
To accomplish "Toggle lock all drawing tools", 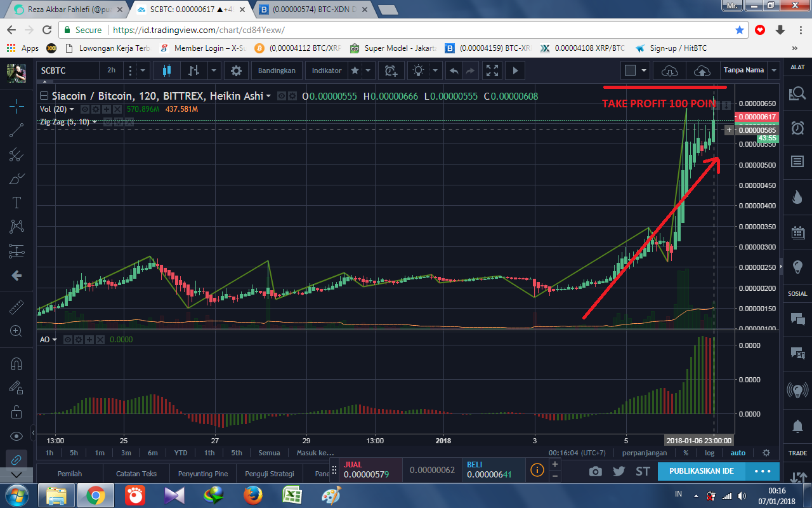I will (16, 411).
